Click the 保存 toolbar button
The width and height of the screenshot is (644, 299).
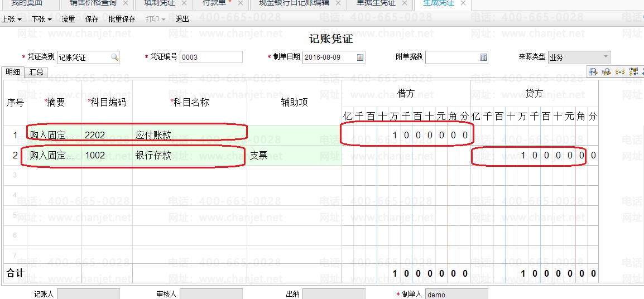92,20
